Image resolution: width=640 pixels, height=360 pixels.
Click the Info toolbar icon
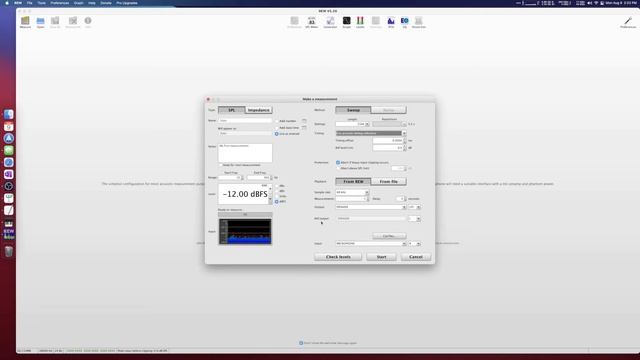click(88, 22)
